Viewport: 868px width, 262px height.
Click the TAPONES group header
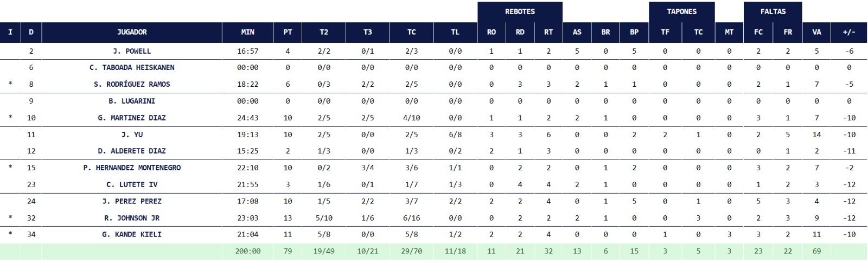(681, 11)
